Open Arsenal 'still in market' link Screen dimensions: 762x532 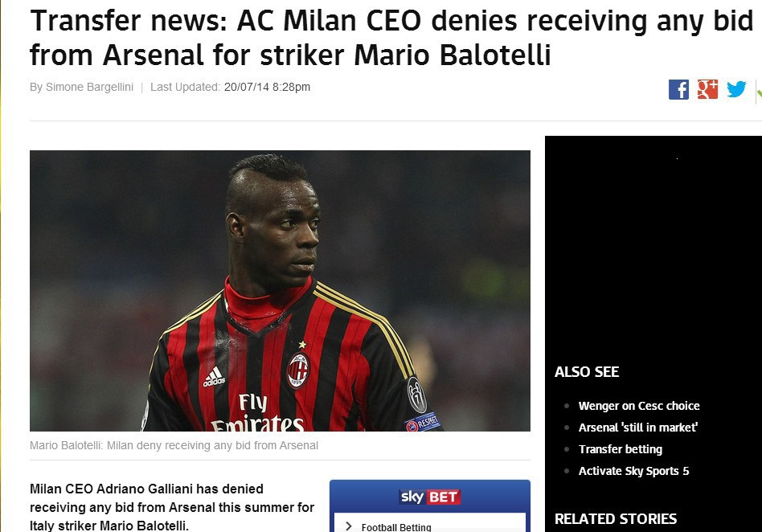coord(638,428)
